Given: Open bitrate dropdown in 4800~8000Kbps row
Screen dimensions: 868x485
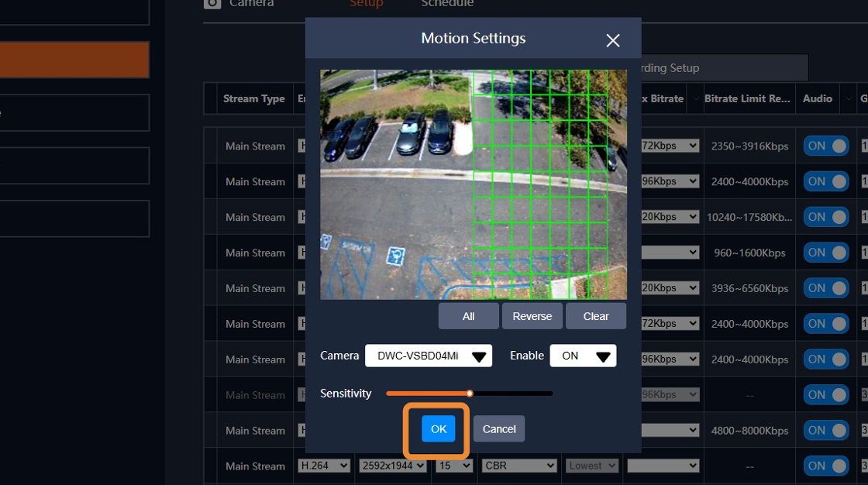Looking at the screenshot, I should (x=670, y=430).
